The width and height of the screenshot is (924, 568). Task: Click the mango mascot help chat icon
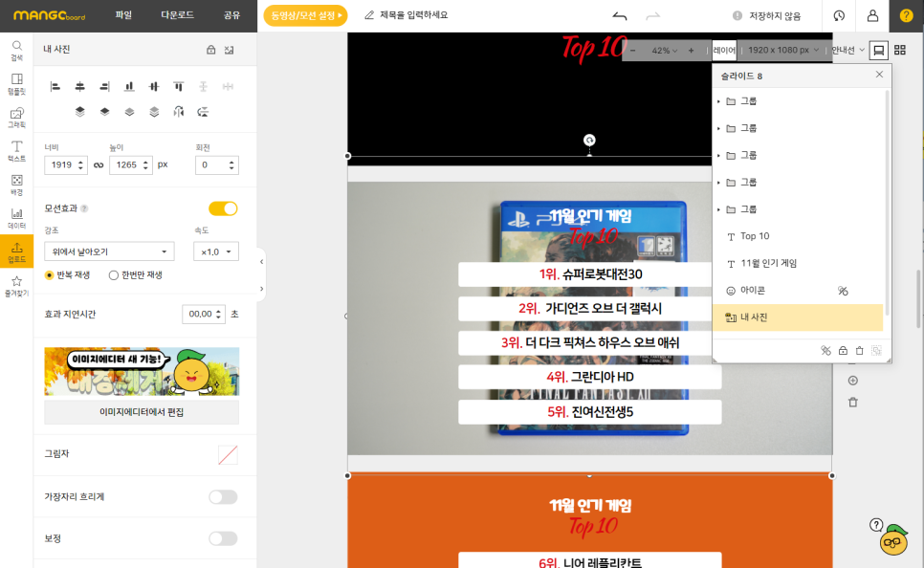[893, 539]
